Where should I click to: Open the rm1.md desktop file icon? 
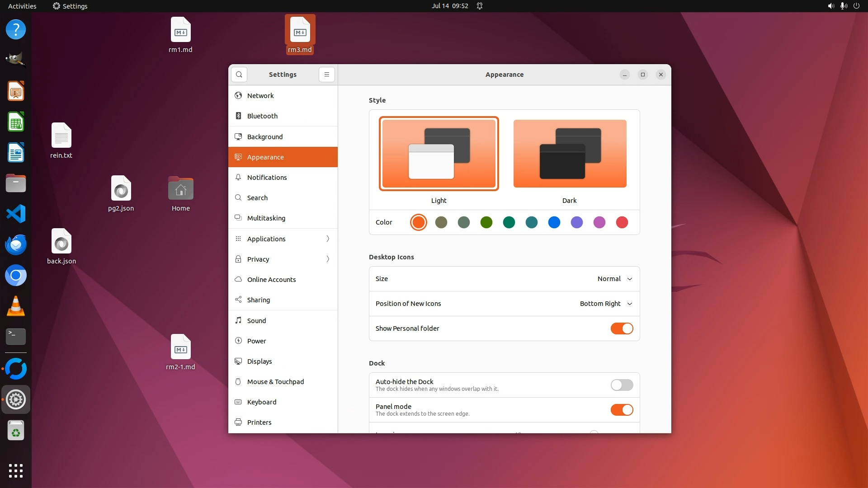click(x=180, y=30)
